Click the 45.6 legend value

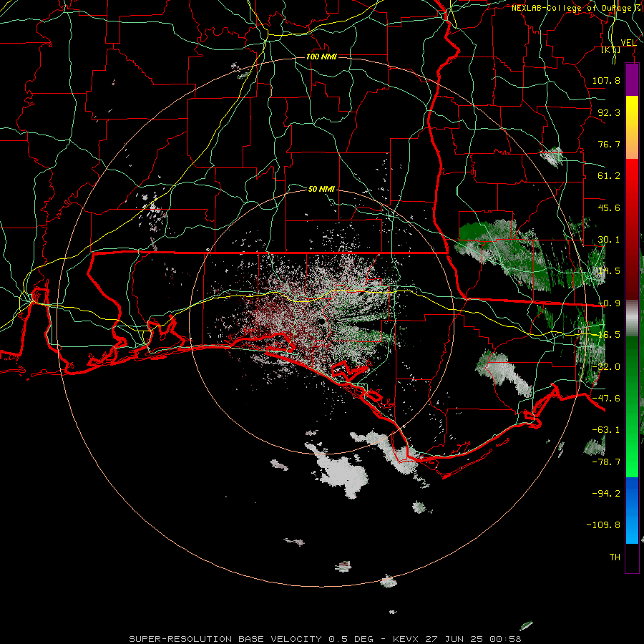coord(609,208)
